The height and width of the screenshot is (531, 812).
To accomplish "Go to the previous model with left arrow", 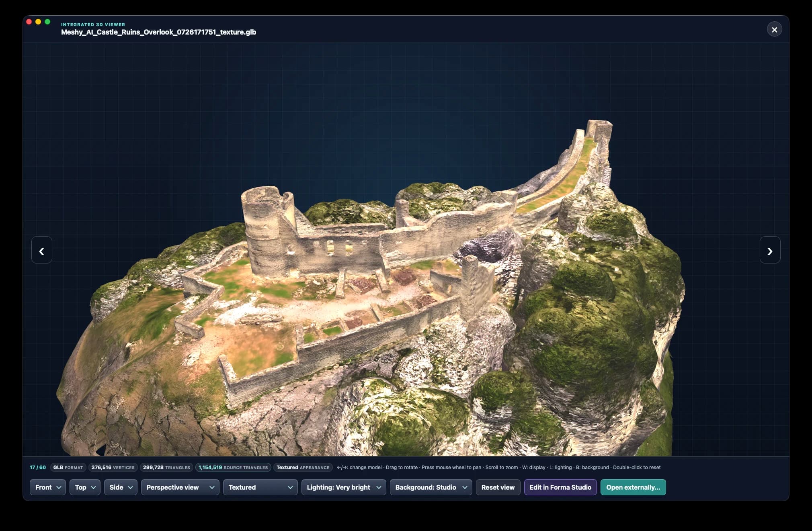I will click(x=42, y=250).
